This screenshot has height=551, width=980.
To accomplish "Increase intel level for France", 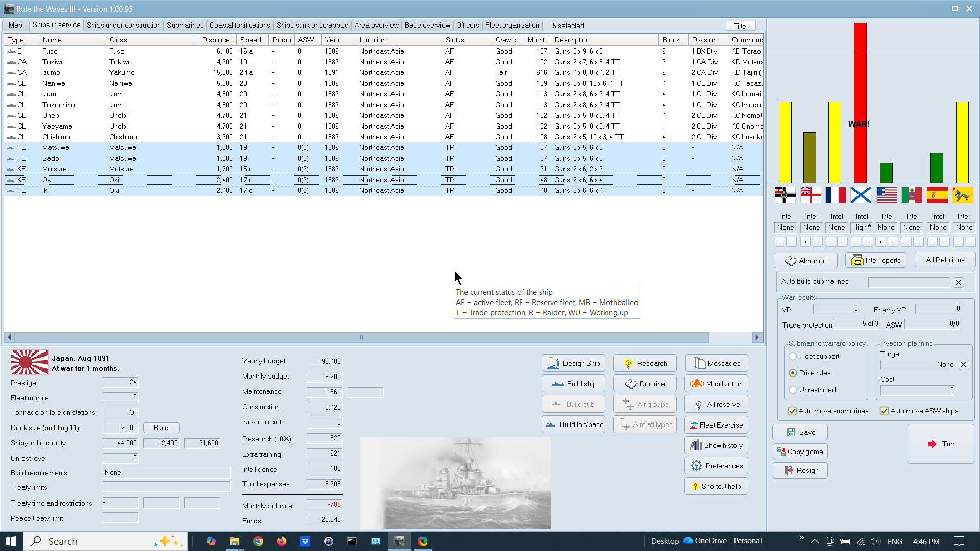I will (x=831, y=242).
